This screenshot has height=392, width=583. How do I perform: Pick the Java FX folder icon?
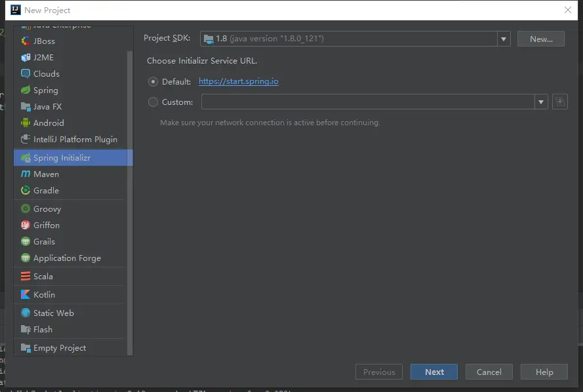26,107
